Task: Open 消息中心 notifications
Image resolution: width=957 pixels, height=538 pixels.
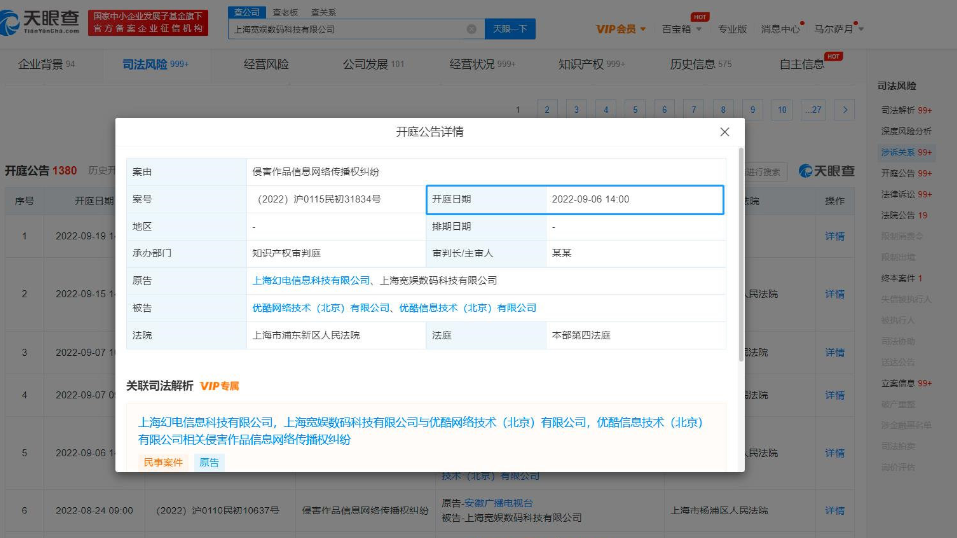Action: (780, 29)
